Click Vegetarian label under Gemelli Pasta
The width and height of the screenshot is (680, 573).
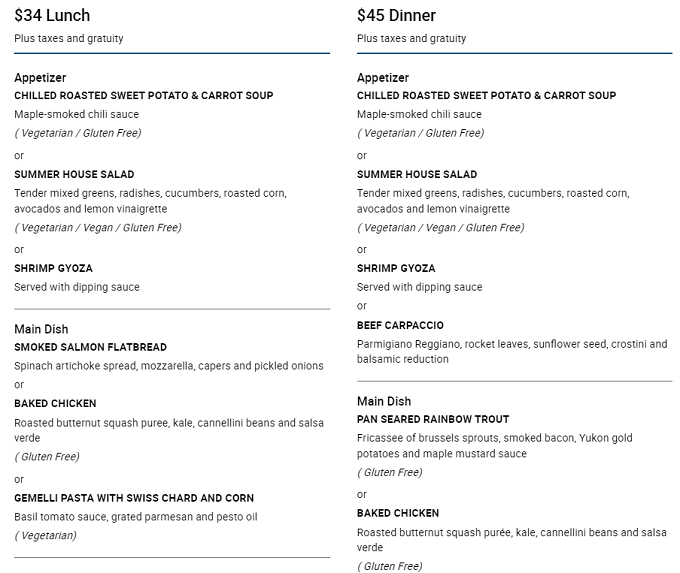[46, 536]
